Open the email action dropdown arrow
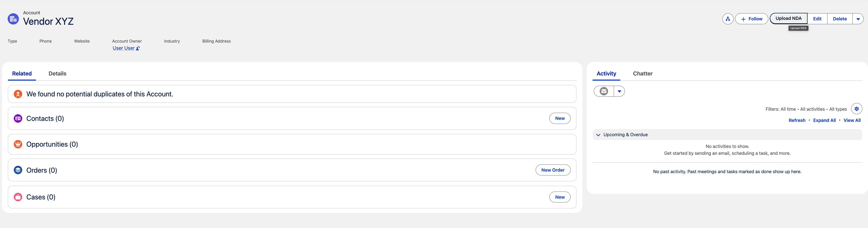This screenshot has height=228, width=868. coord(619,91)
